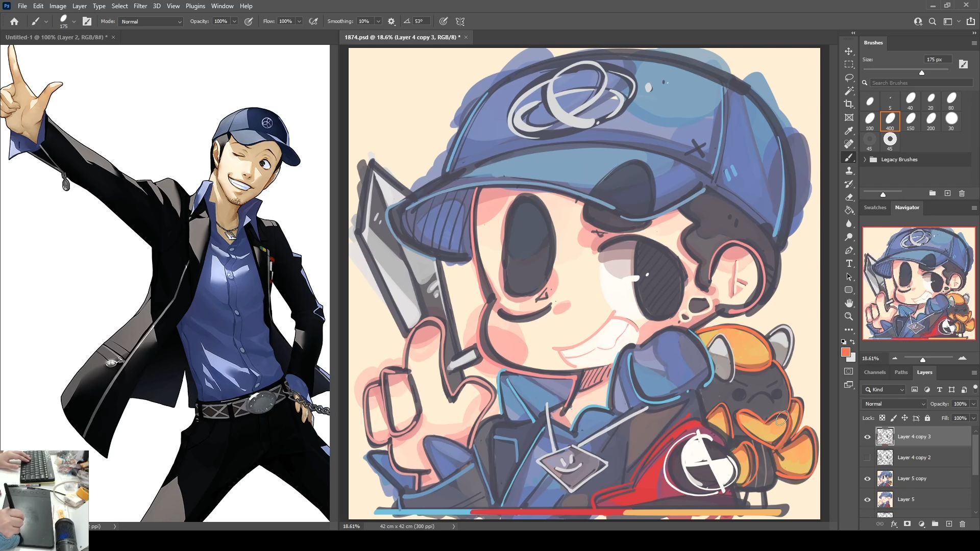Adjust Navigator zoom slider handle
The image size is (980, 551).
(x=922, y=360)
